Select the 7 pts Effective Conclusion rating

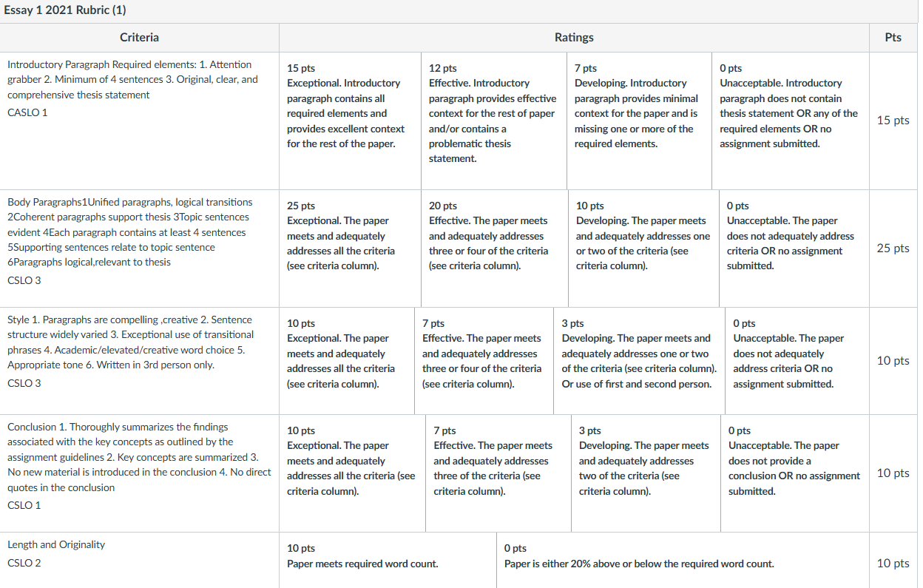[498, 473]
